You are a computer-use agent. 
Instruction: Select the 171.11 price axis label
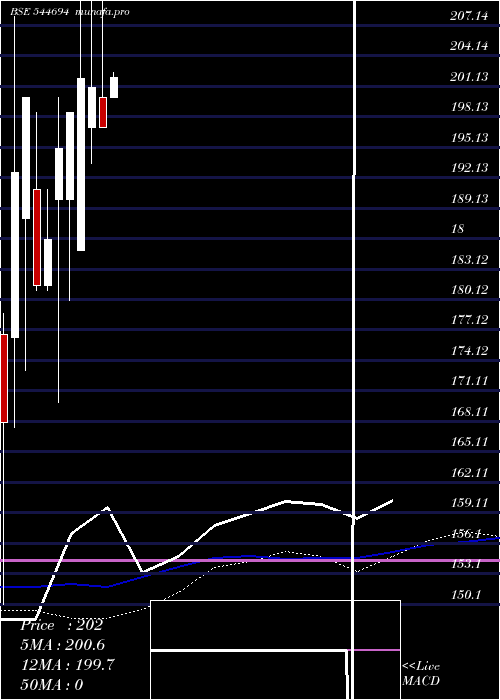[469, 381]
